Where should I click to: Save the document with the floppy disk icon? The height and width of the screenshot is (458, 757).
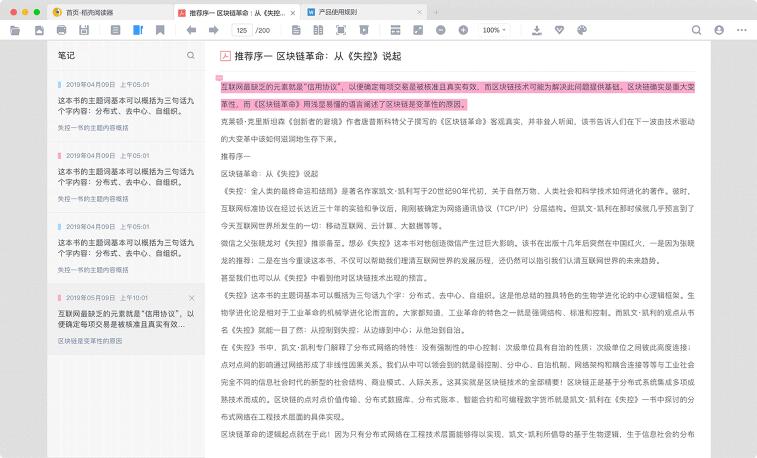coord(84,30)
